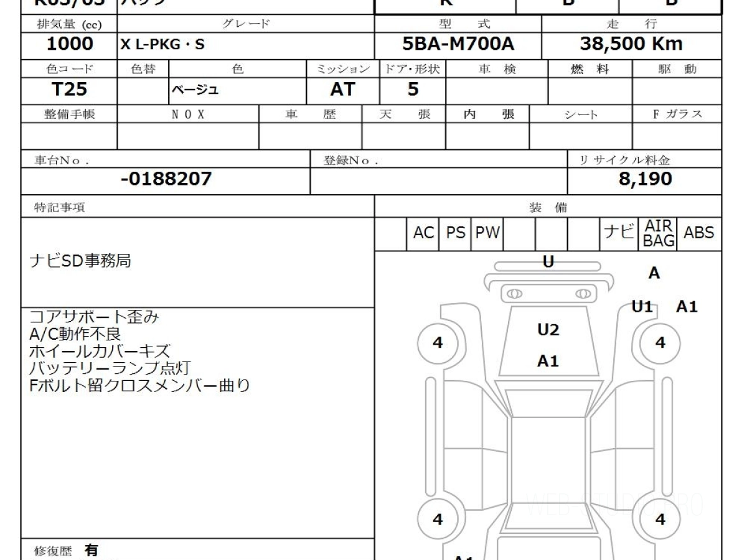Screen dimensions: 747x560
Task: Click the color name ベージュ
Action: tap(195, 90)
